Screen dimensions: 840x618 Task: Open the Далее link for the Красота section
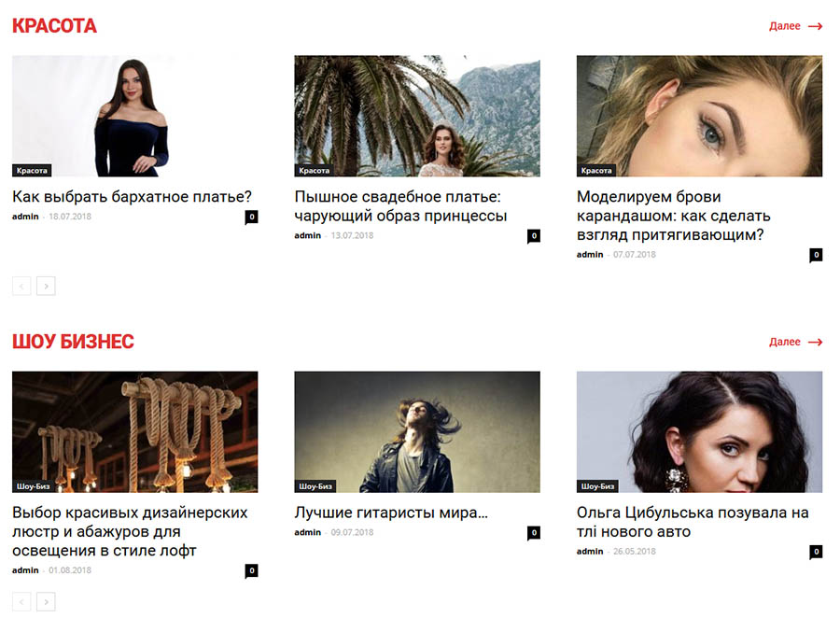pos(795,26)
